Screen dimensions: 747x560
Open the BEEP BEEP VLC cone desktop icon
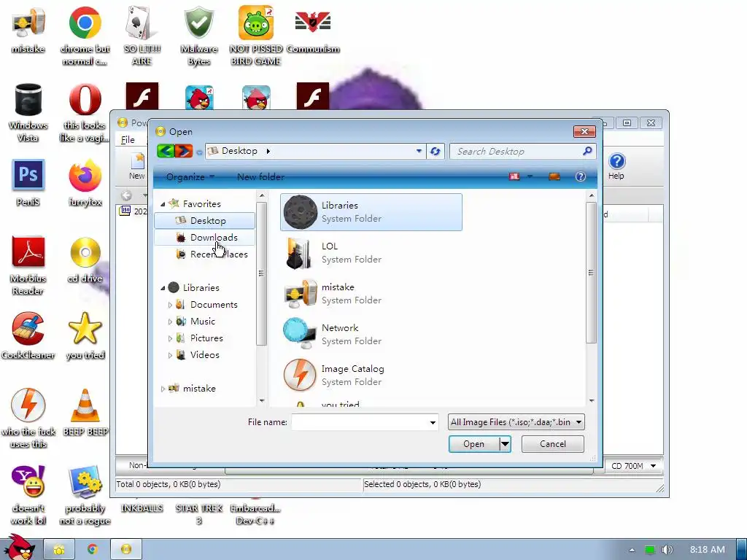click(x=85, y=413)
